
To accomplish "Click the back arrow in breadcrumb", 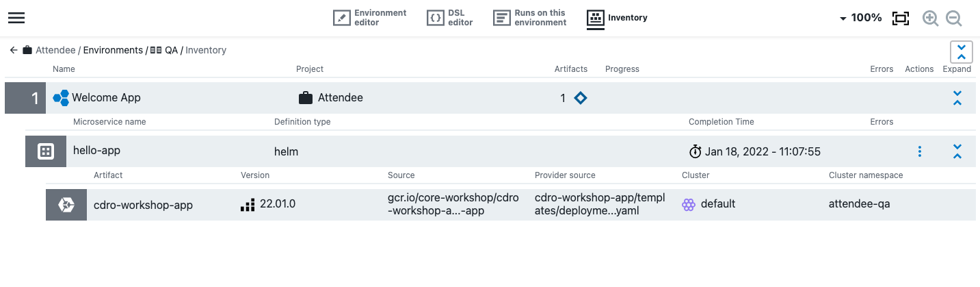I will 13,50.
